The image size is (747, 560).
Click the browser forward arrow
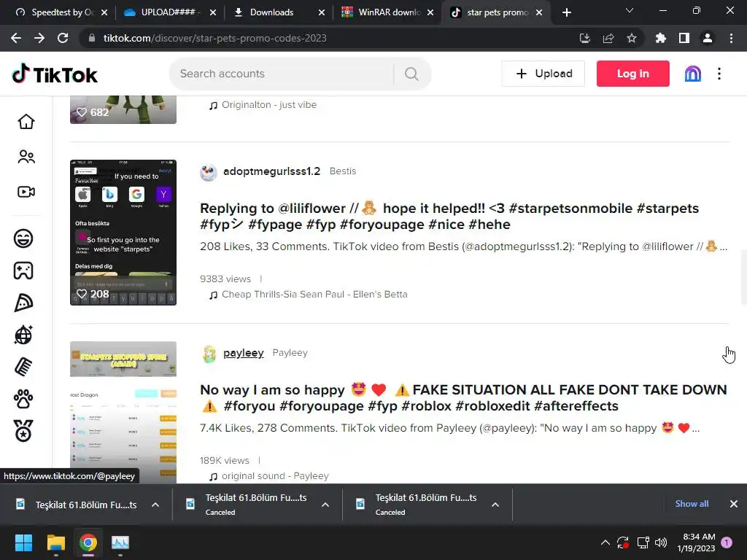(x=39, y=38)
